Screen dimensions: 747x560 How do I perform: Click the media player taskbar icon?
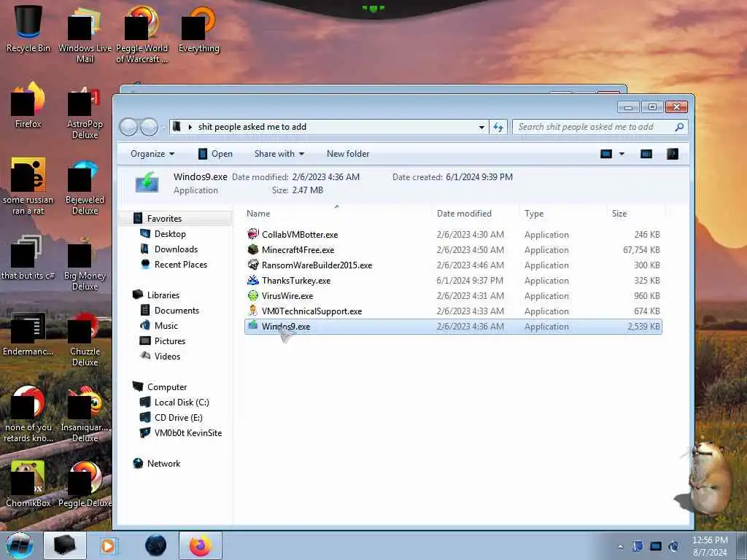[x=108, y=545]
